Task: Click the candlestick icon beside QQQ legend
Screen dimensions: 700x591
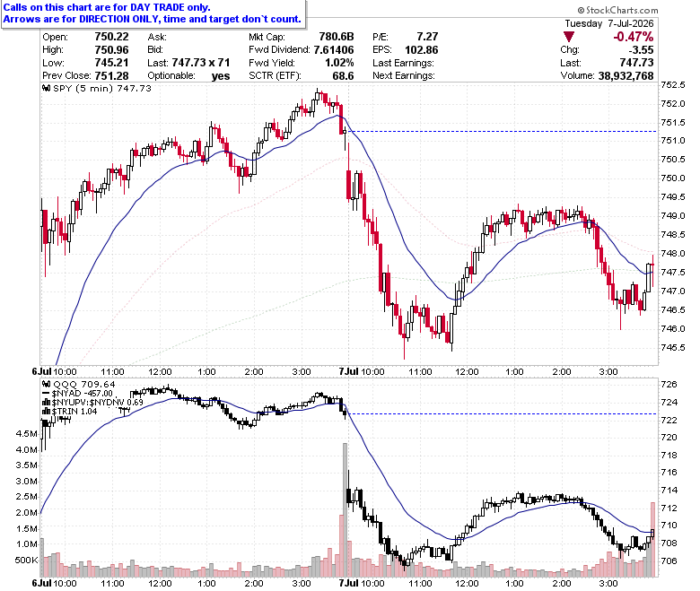Action: tap(46, 384)
